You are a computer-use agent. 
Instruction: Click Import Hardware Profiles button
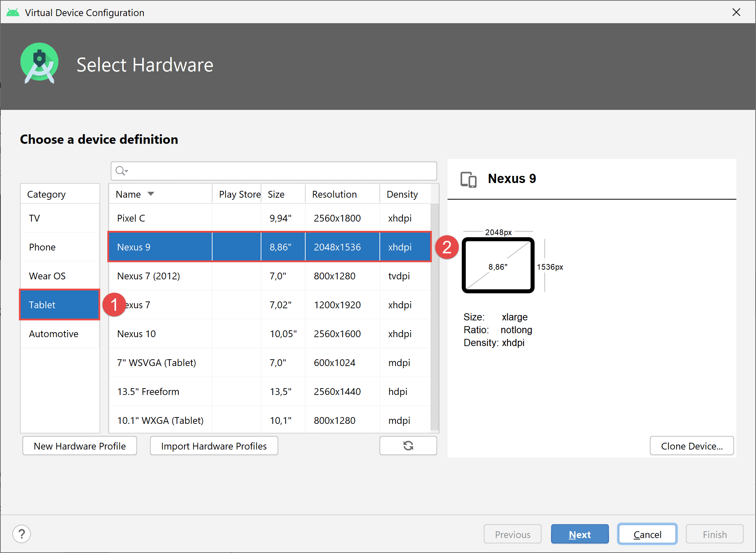[x=214, y=446]
